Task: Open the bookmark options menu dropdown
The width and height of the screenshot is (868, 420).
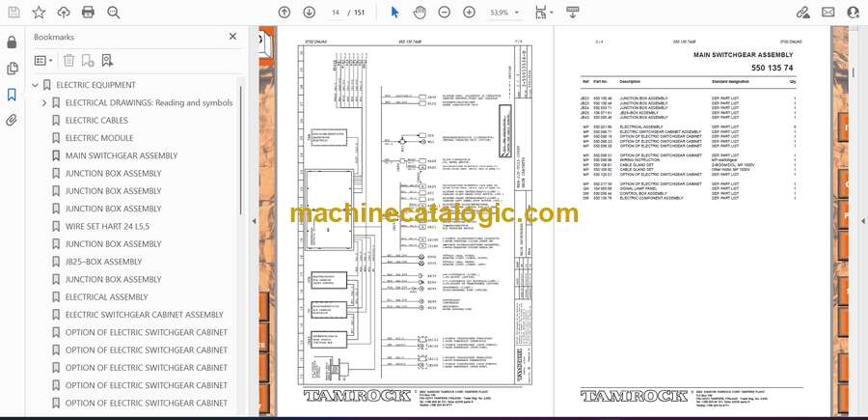Action: point(43,61)
